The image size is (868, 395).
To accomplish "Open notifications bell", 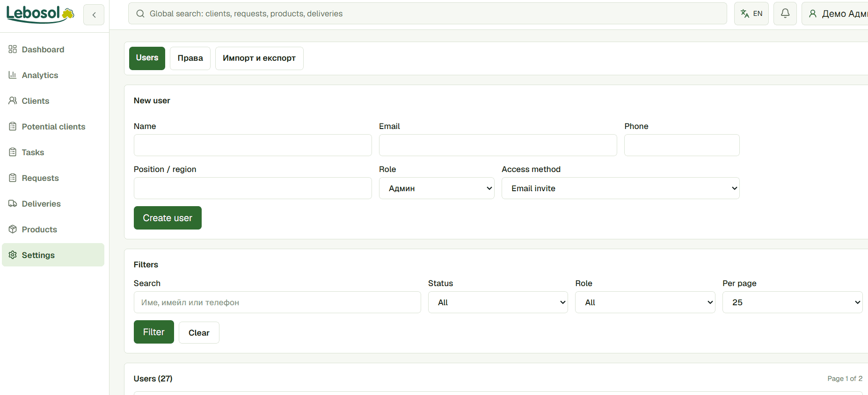I will click(785, 14).
